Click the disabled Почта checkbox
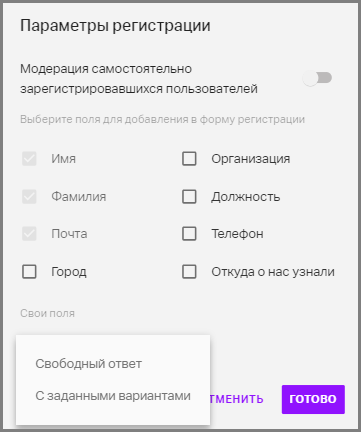361x432 pixels. [29, 234]
